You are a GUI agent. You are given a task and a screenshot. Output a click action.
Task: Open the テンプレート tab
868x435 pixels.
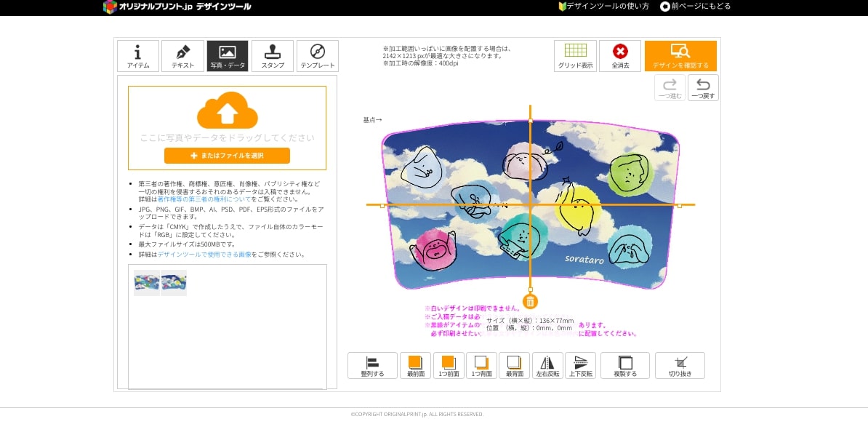coord(317,56)
